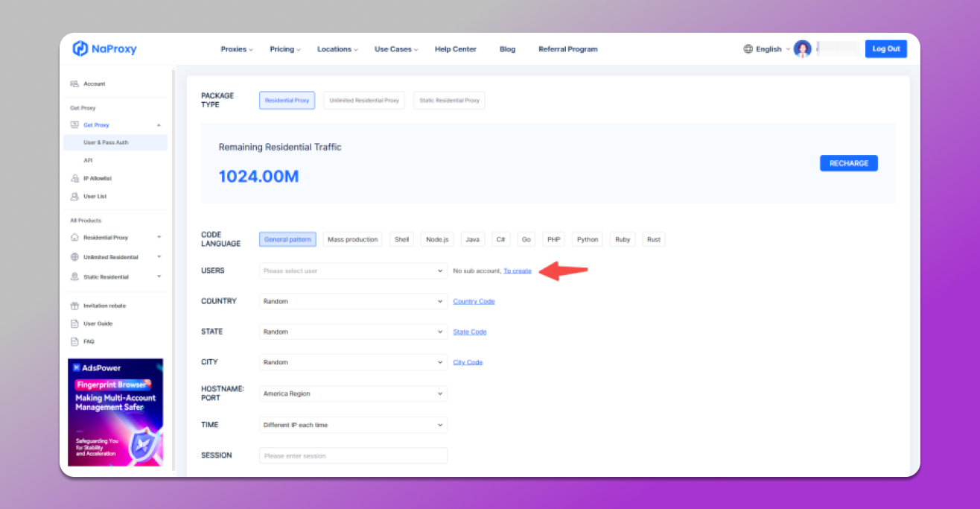Select Mass production code option
This screenshot has height=509, width=980.
353,239
